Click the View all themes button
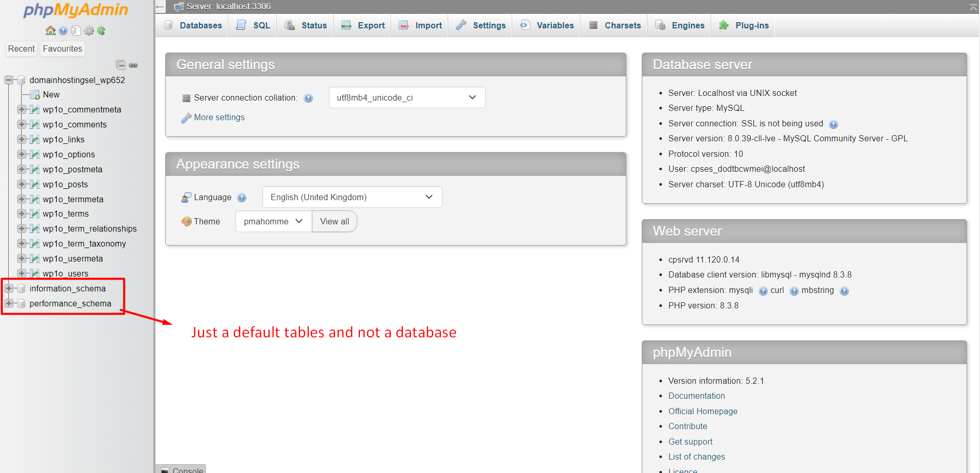Viewport: 980px width, 473px height. [334, 221]
